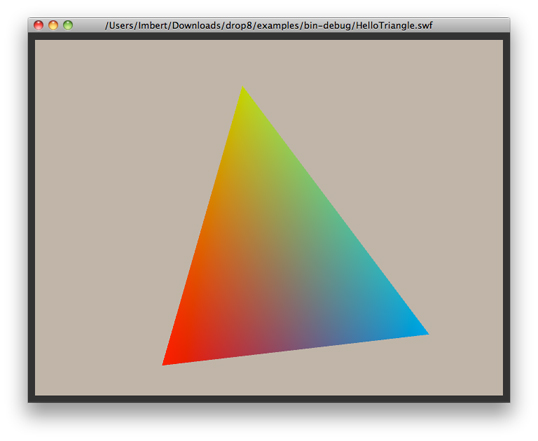
Task: Click the empty title bar right of the filename
Action: 470,25
